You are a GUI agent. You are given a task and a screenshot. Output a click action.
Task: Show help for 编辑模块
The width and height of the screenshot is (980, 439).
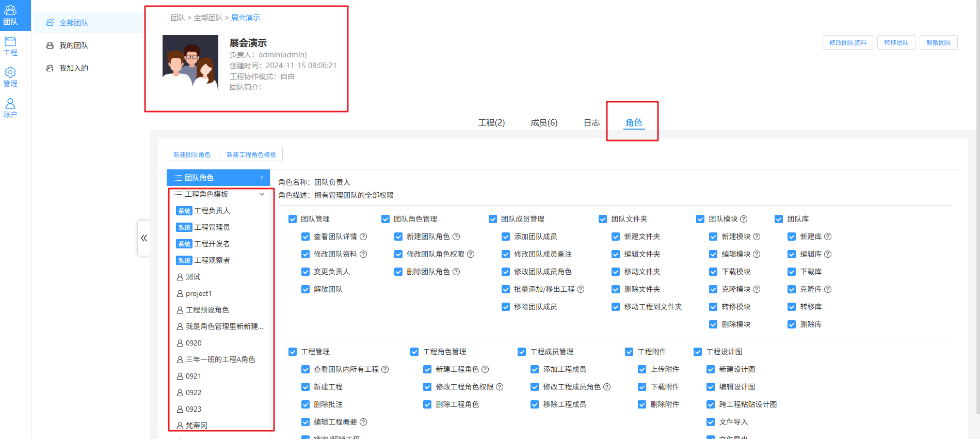coord(757,254)
